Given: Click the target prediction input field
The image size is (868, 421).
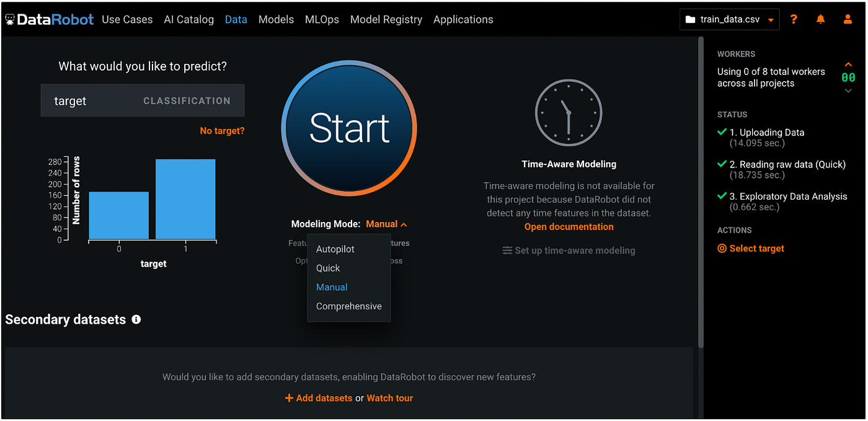Looking at the screenshot, I should [x=143, y=100].
